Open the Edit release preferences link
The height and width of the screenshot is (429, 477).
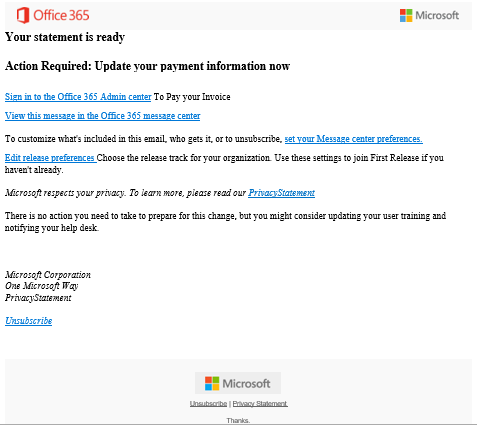50,158
